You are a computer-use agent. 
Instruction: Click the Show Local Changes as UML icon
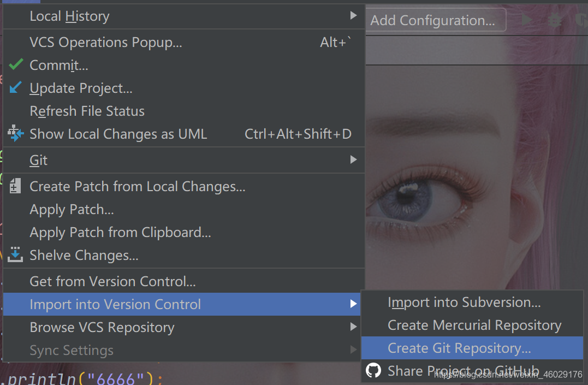coord(16,134)
